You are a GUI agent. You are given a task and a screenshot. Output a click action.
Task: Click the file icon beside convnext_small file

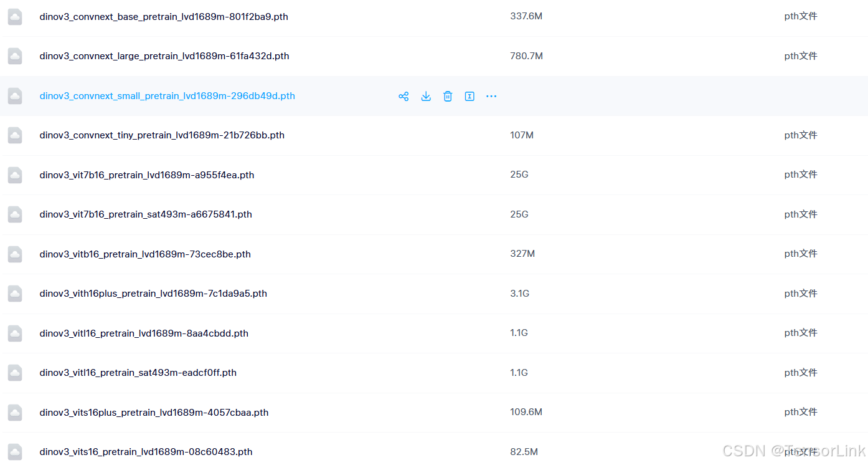(15, 96)
